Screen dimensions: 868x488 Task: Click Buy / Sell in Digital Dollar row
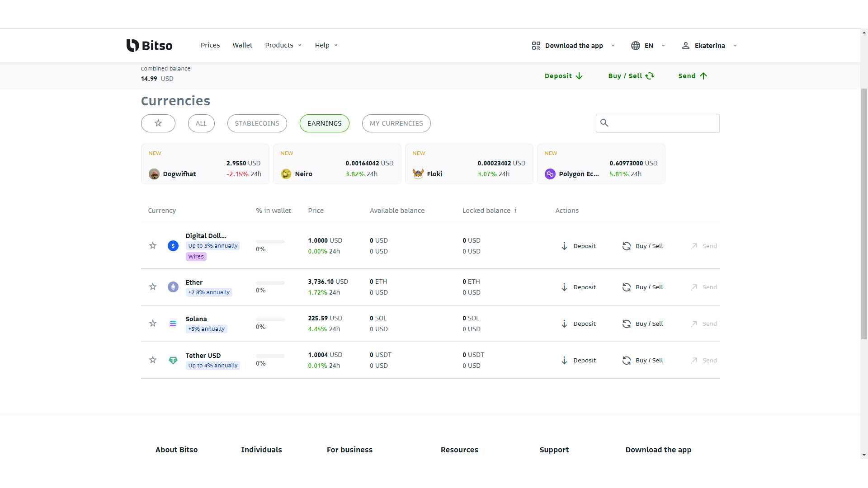click(x=643, y=246)
